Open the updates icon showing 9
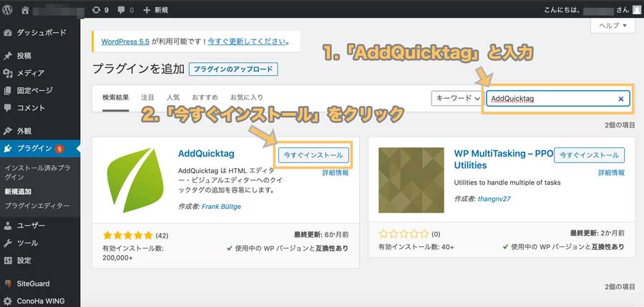 tap(101, 10)
